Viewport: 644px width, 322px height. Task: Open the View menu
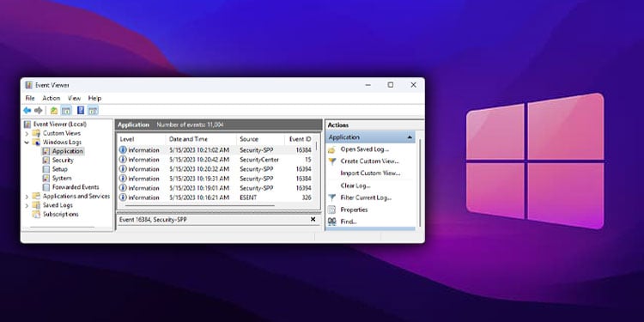[x=75, y=98]
